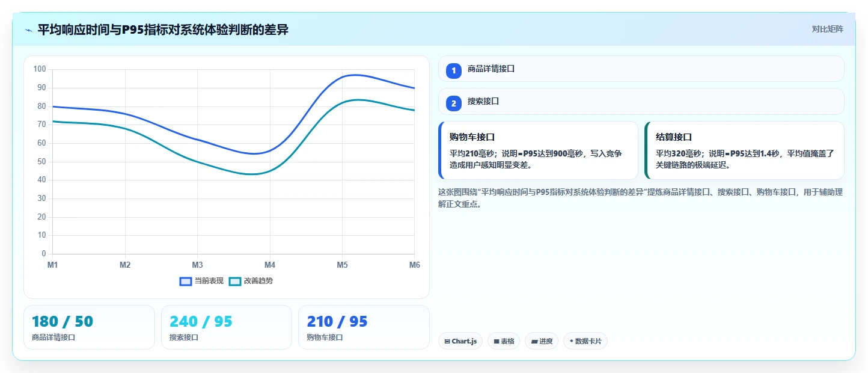Screen dimensions: 868x373
Task: Click the 数据卡片 tag chip
Action: point(585,341)
